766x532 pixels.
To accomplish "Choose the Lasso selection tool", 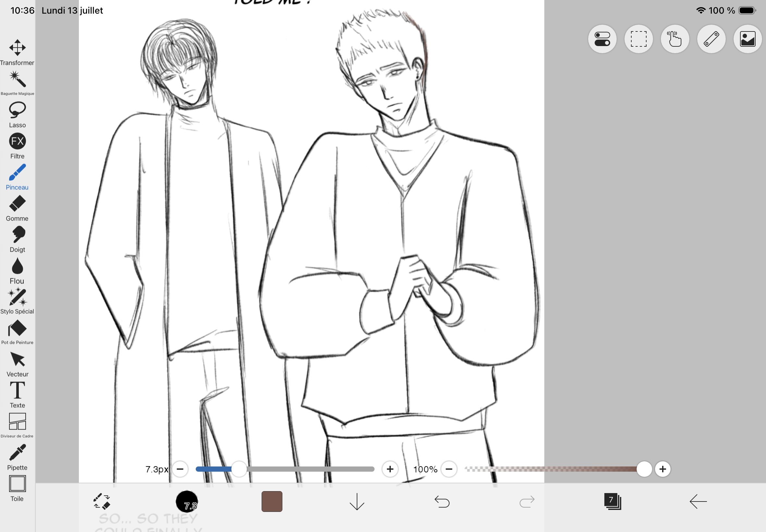I will 17,115.
